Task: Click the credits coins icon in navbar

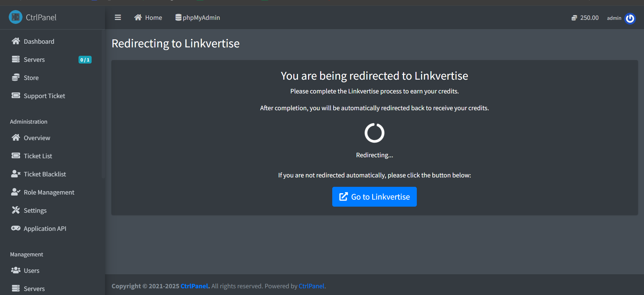Action: tap(574, 18)
